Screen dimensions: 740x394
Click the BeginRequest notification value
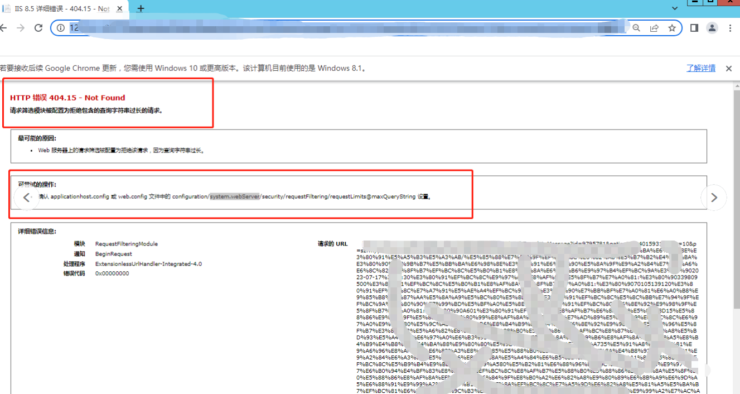(113, 254)
